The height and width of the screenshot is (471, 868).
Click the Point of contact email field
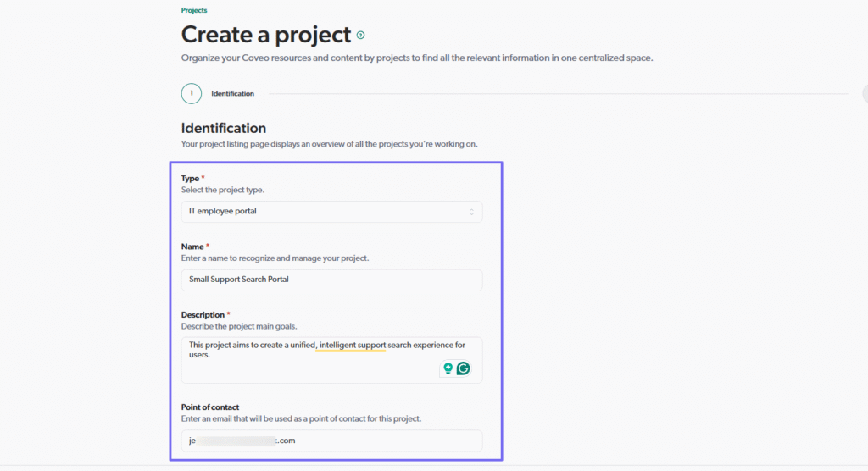click(x=331, y=441)
